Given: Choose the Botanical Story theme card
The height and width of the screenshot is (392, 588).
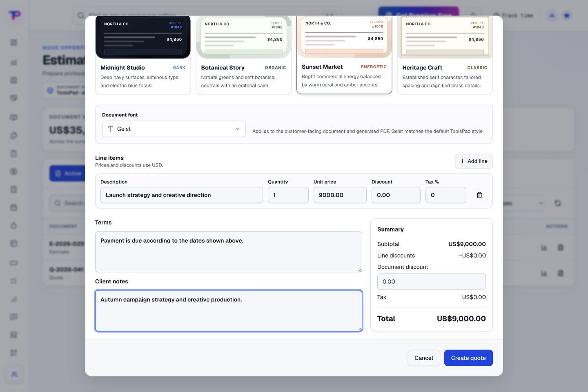Looking at the screenshot, I should pos(243,55).
